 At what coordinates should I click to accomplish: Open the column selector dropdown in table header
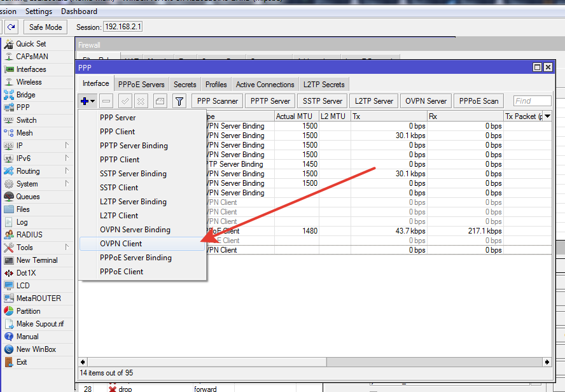click(x=547, y=116)
